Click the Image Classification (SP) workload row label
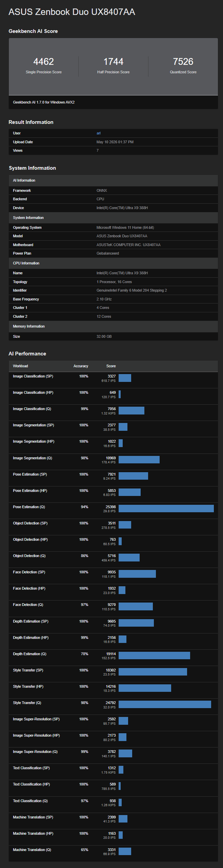 point(33,376)
